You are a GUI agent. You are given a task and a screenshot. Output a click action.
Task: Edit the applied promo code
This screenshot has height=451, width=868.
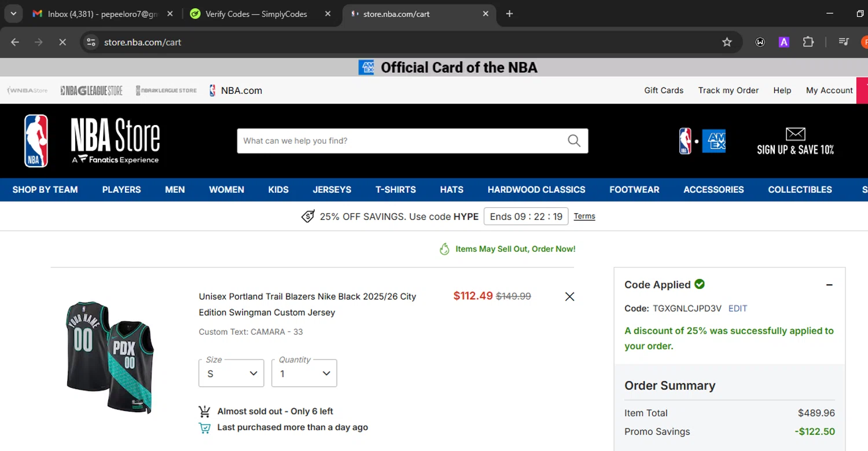[738, 309]
